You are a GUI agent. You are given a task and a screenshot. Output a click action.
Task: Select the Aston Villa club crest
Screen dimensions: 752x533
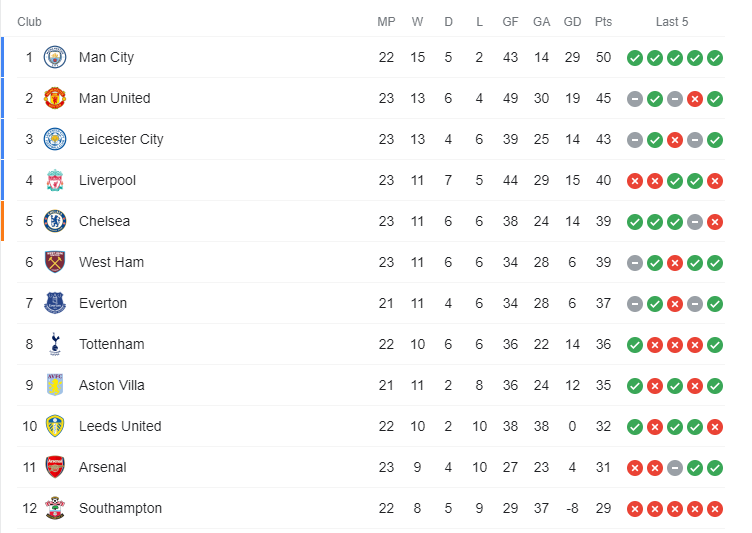55,385
